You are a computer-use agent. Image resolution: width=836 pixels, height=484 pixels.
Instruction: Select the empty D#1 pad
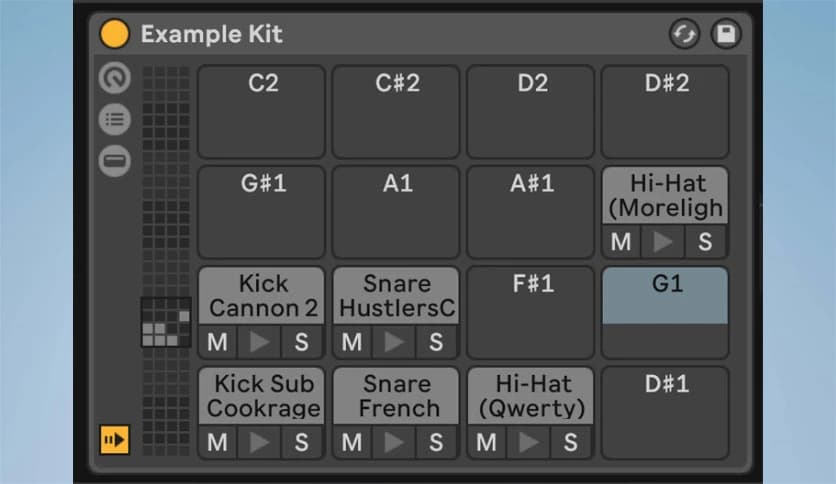tap(665, 412)
